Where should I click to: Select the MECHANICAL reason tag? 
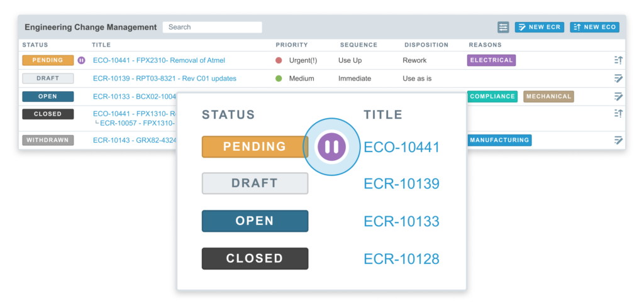[548, 97]
